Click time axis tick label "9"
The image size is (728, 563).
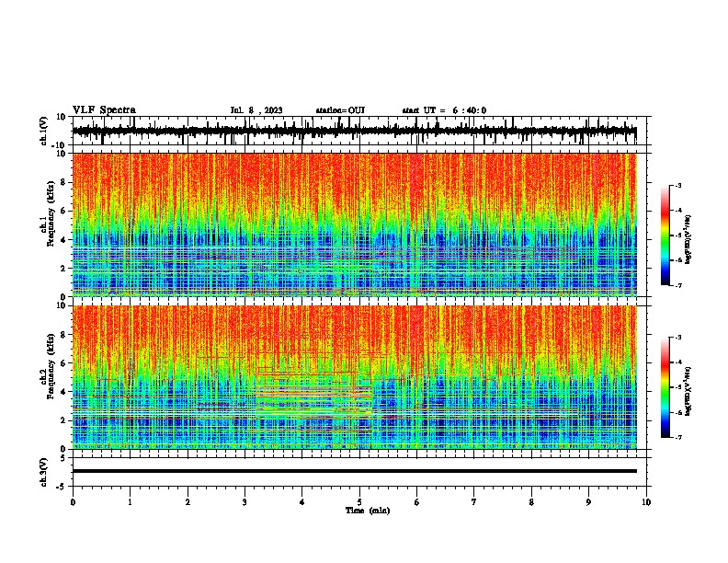point(588,501)
